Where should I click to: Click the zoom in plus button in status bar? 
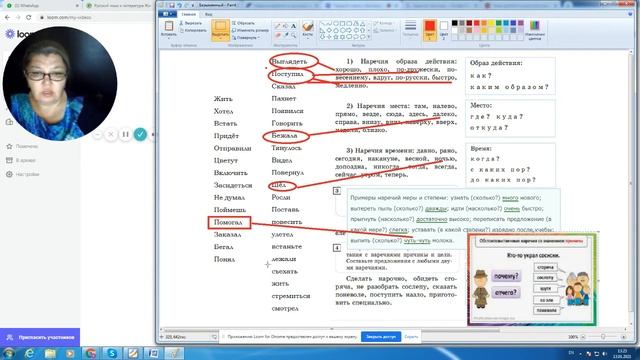tap(623, 337)
